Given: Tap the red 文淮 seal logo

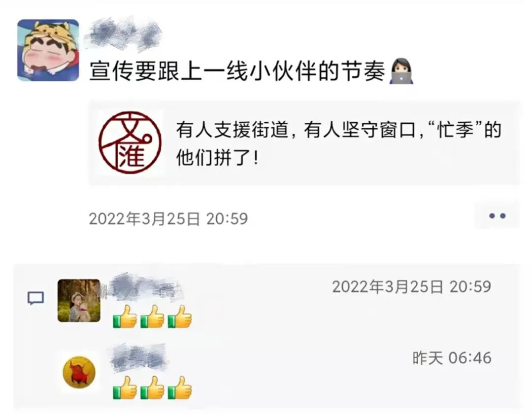Looking at the screenshot, I should point(130,142).
